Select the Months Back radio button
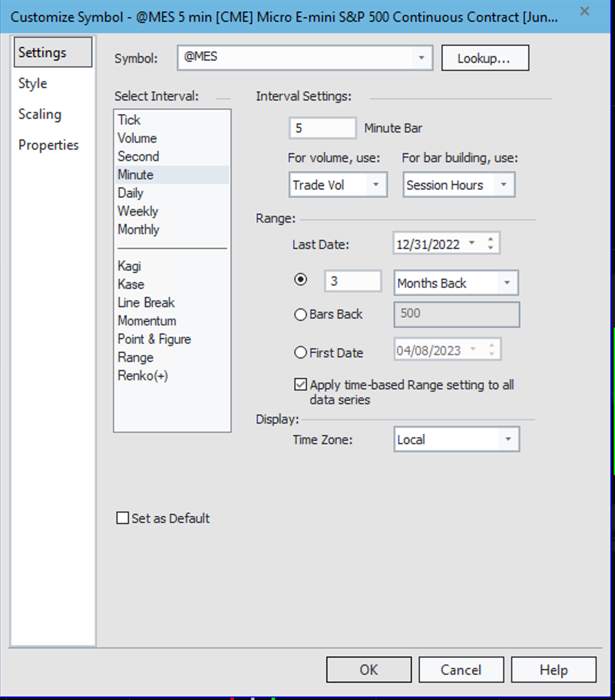Image resolution: width=615 pixels, height=700 pixels. tap(301, 280)
